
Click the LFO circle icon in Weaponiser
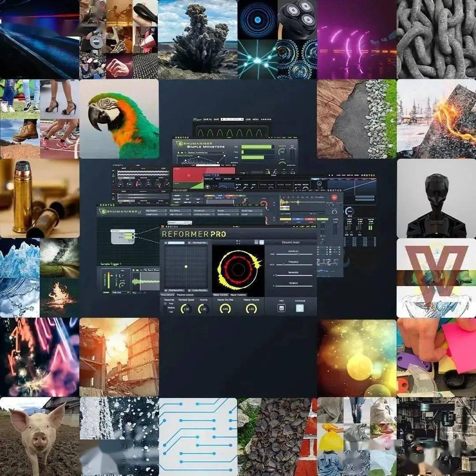320,184
